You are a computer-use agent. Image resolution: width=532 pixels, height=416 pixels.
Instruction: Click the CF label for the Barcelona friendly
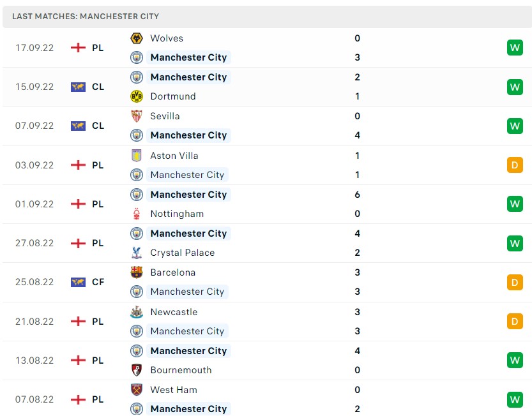tap(98, 282)
